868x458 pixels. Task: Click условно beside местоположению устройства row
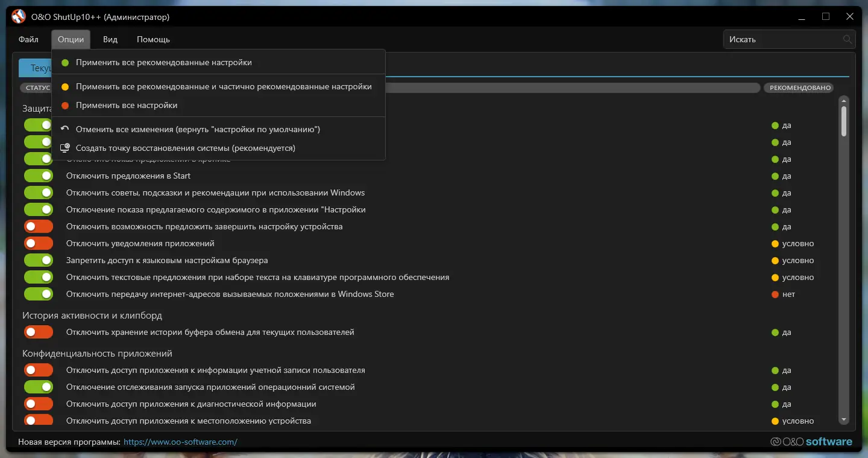[x=793, y=421]
